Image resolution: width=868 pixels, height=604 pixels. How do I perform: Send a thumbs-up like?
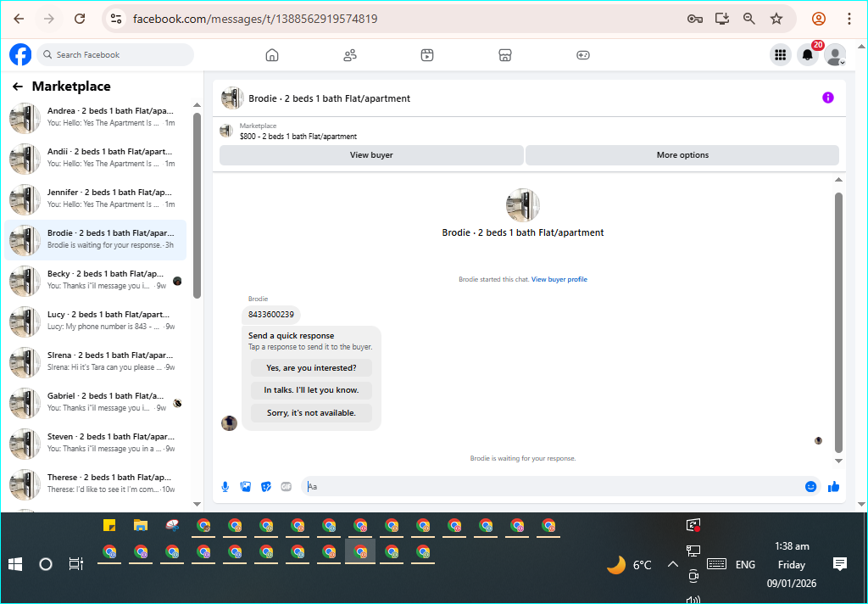pos(834,487)
